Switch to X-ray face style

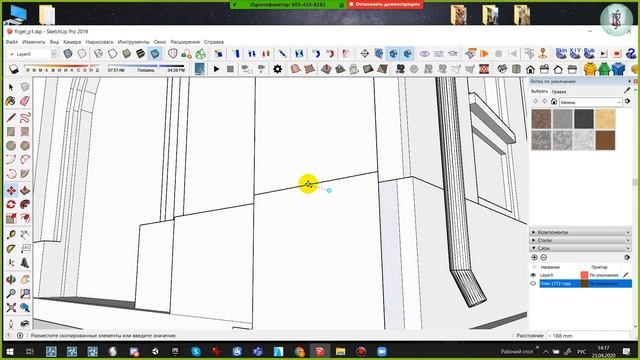(x=68, y=54)
